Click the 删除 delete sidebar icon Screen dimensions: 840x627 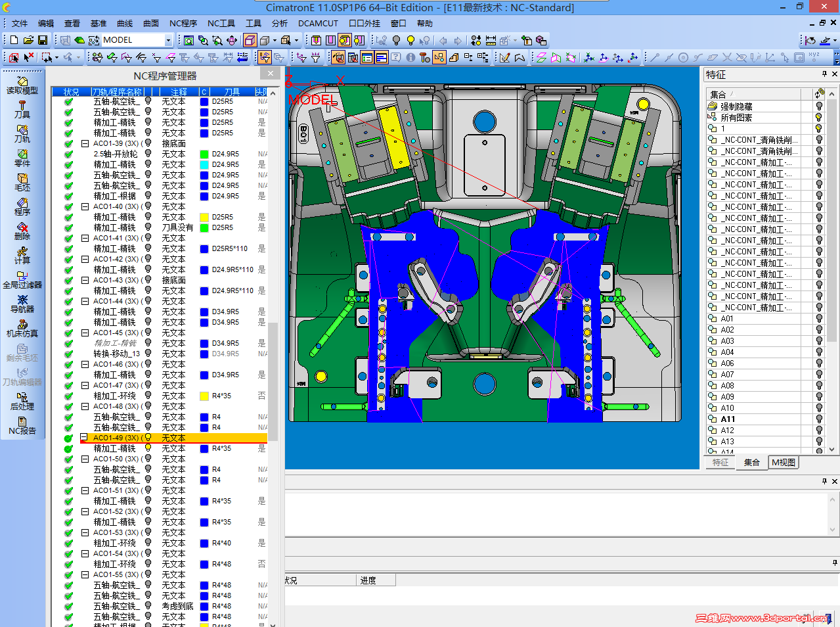(x=22, y=231)
